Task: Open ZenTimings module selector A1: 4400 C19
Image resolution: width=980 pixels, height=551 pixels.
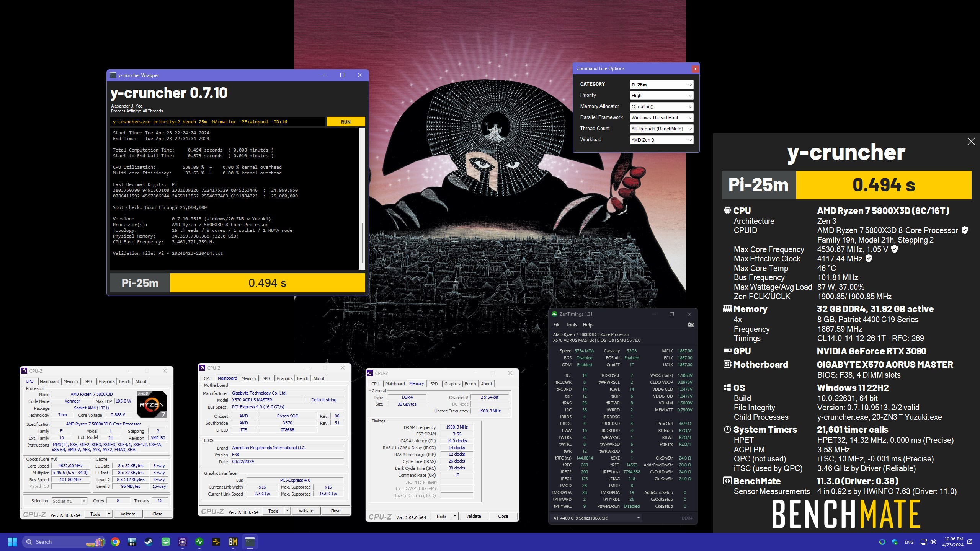Action: [x=596, y=518]
